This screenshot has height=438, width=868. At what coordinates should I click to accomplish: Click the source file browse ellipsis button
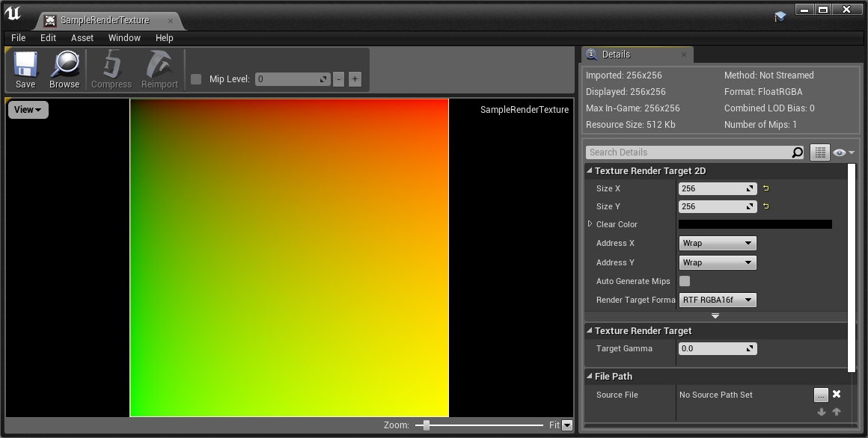tap(821, 395)
